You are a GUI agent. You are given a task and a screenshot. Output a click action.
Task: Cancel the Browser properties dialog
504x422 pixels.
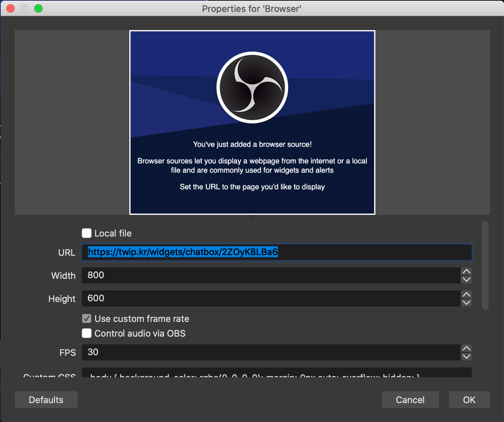click(410, 400)
